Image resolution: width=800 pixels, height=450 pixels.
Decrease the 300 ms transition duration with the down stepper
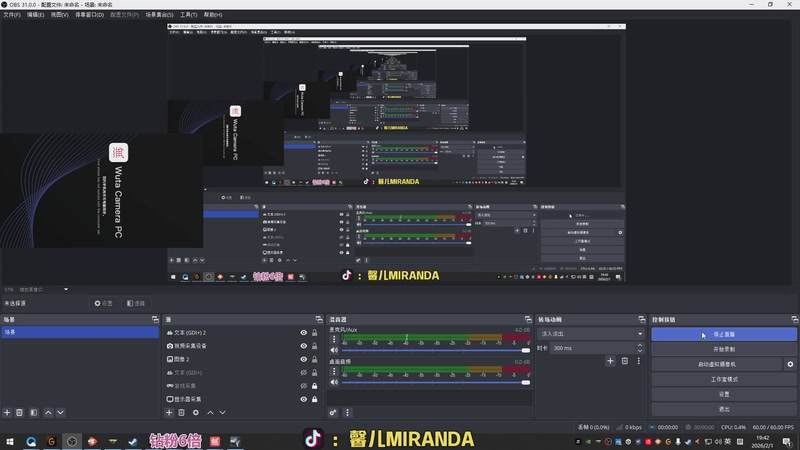coord(640,351)
